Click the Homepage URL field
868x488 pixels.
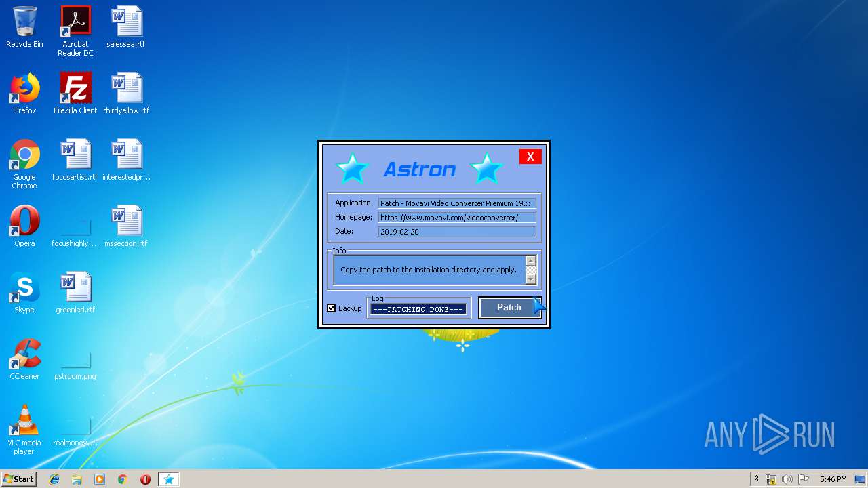(457, 218)
